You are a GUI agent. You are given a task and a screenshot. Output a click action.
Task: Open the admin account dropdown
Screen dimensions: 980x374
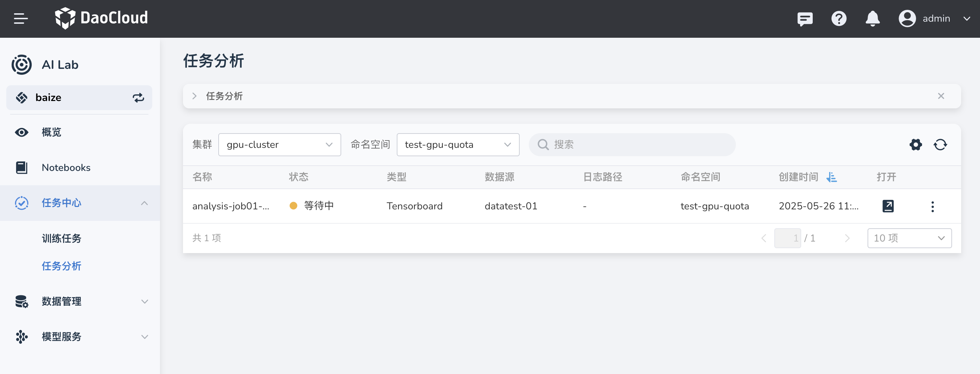tap(936, 19)
